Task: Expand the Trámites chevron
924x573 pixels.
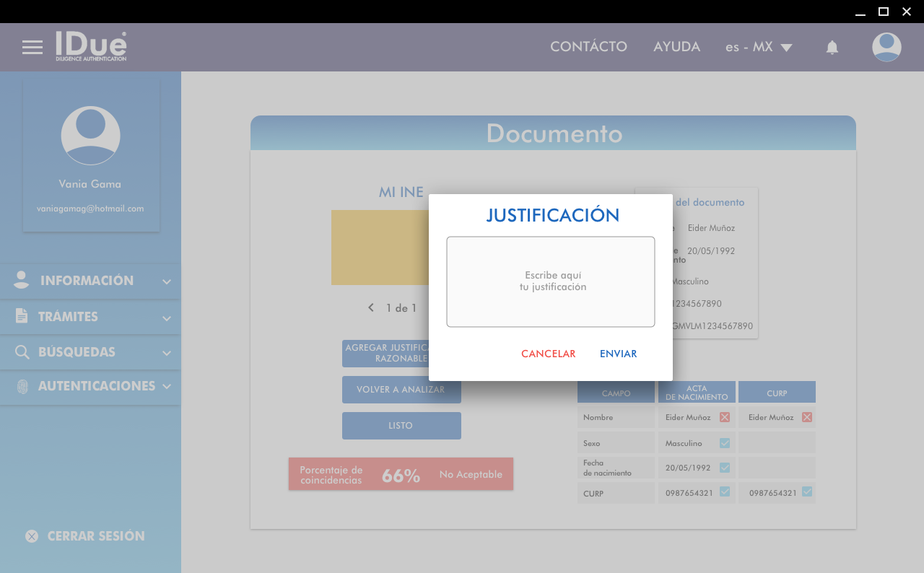Action: (167, 318)
